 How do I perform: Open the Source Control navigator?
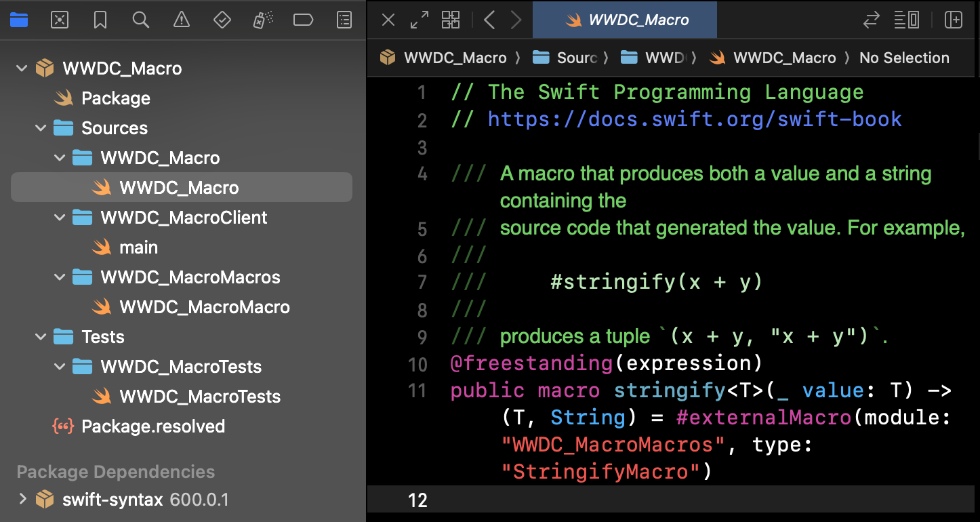pos(60,20)
